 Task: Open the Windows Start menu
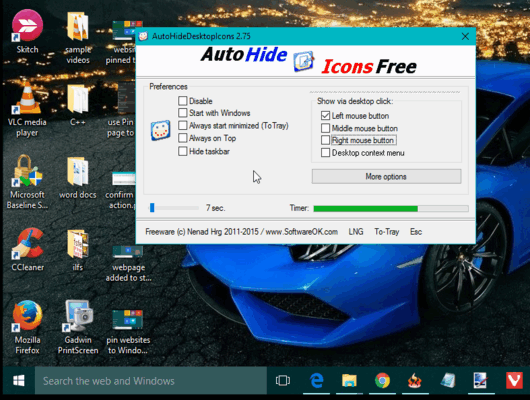point(19,381)
